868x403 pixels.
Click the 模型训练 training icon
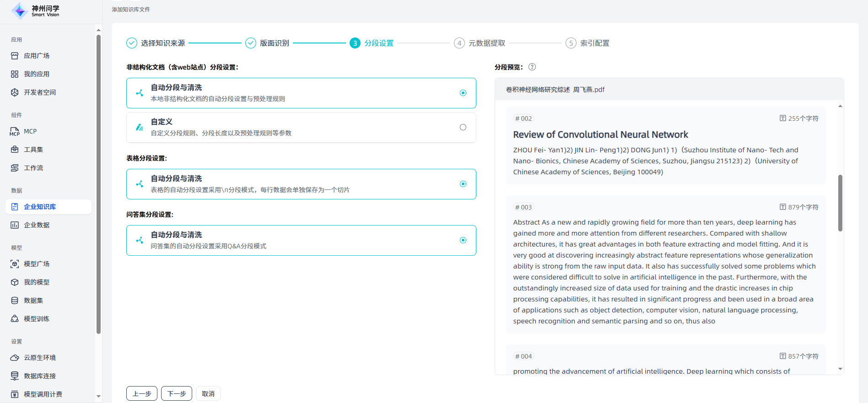(x=15, y=319)
